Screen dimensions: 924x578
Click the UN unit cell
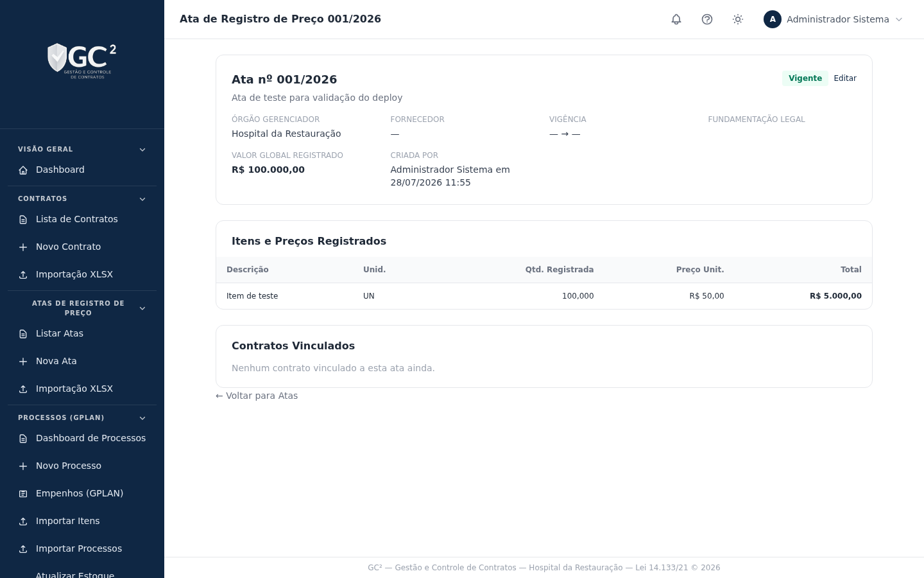click(369, 296)
